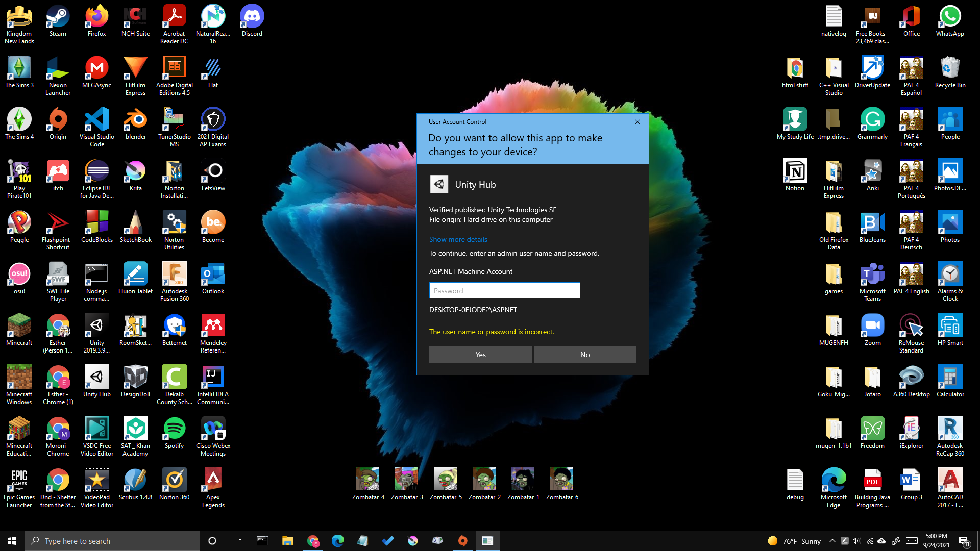Select the games folder on desktop

(x=834, y=279)
